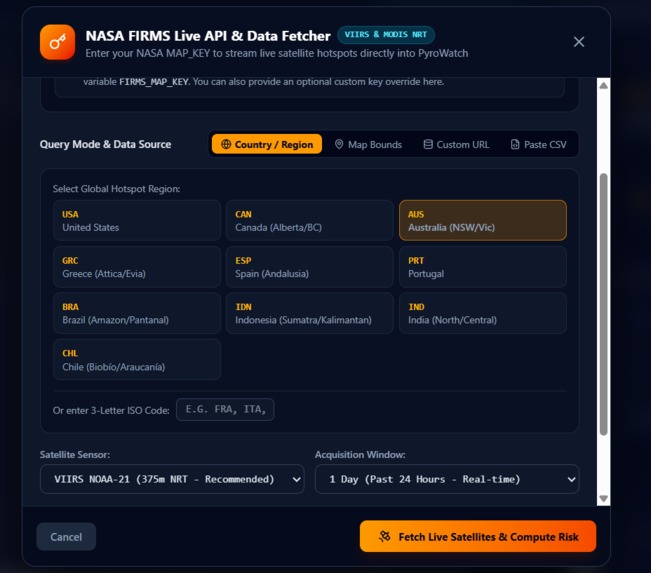Select the AUS Australia (NSW/Vic) region
The height and width of the screenshot is (573, 651).
coord(482,220)
